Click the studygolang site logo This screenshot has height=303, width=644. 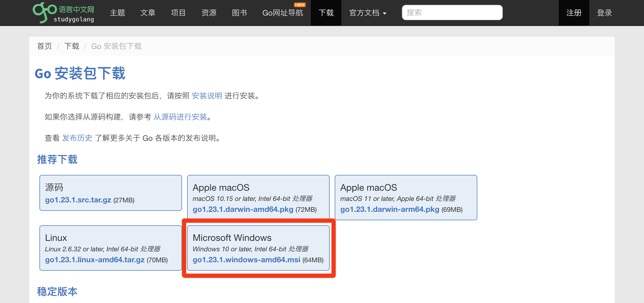64,13
